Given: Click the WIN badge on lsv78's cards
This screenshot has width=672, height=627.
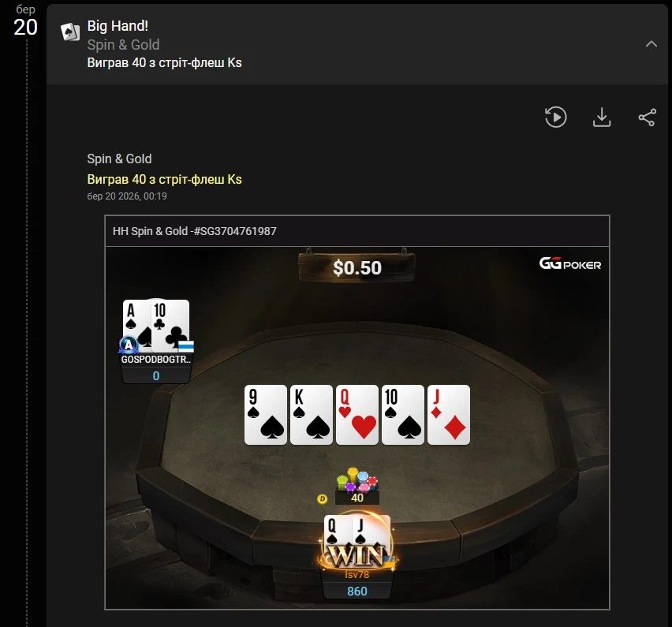Looking at the screenshot, I should [x=357, y=555].
